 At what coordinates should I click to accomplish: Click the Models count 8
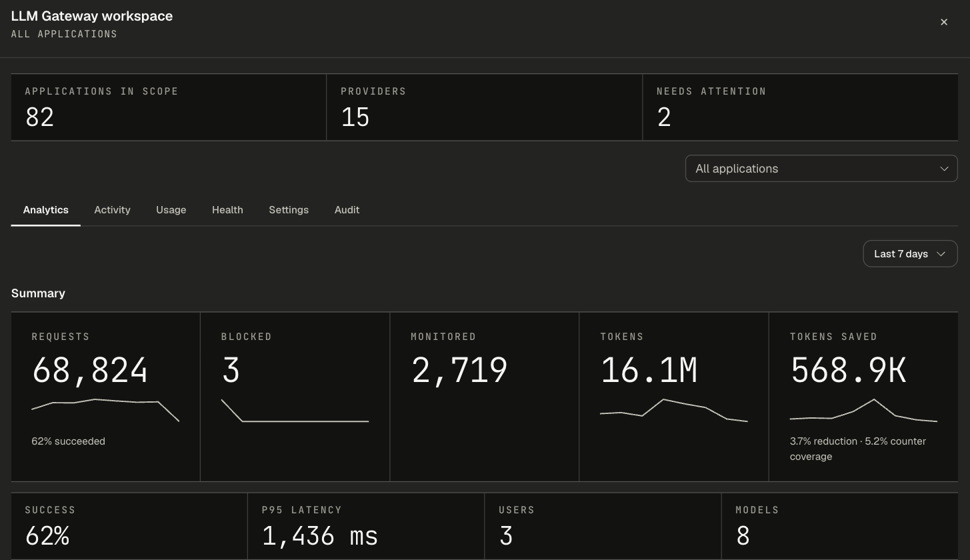(x=743, y=536)
